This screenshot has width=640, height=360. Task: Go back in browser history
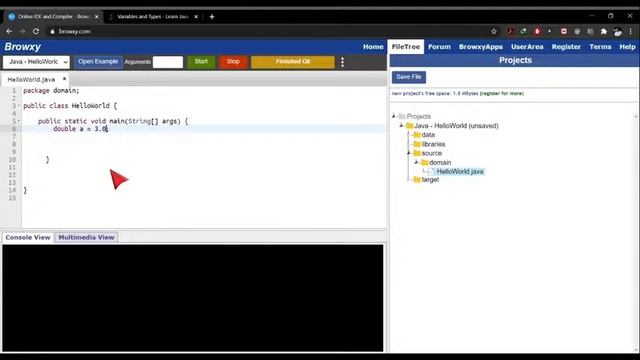[x=9, y=31]
